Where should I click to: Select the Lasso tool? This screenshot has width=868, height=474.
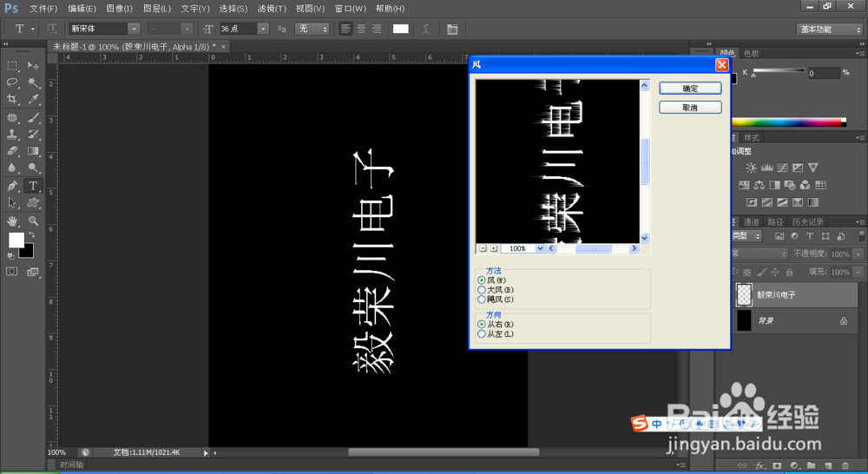pos(12,82)
